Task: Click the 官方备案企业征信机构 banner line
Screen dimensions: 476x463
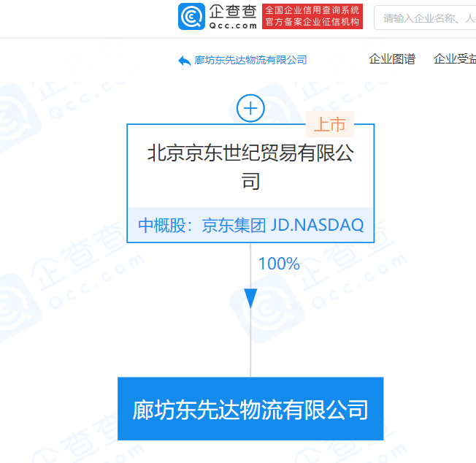Action: tap(312, 22)
